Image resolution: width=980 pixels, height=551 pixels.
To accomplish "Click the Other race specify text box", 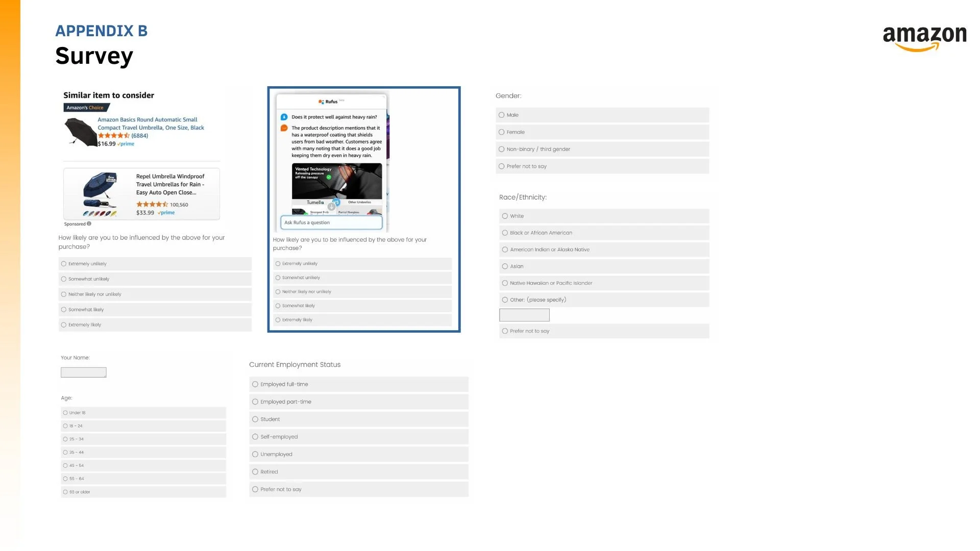I will pos(524,315).
